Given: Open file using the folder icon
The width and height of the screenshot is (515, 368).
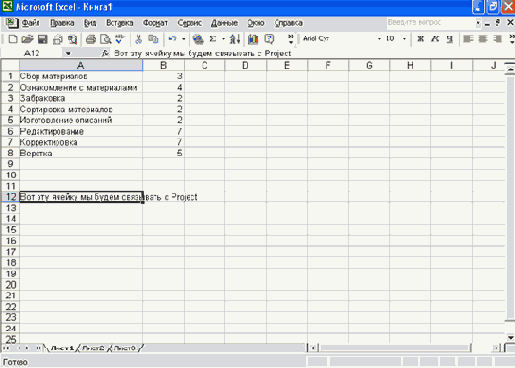Looking at the screenshot, I should (27, 39).
